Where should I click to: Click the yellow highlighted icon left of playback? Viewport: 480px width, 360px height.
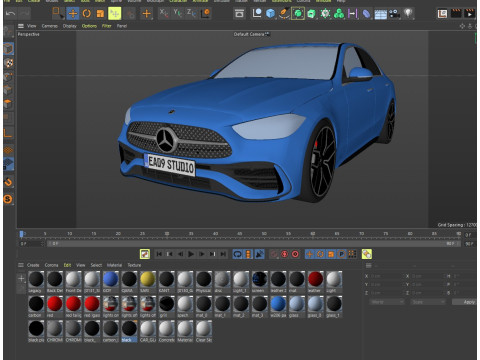(145, 254)
